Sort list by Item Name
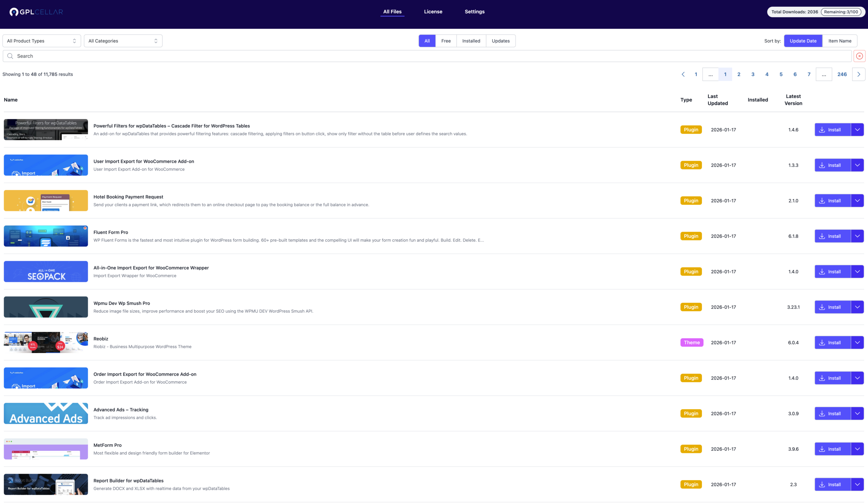 click(840, 41)
